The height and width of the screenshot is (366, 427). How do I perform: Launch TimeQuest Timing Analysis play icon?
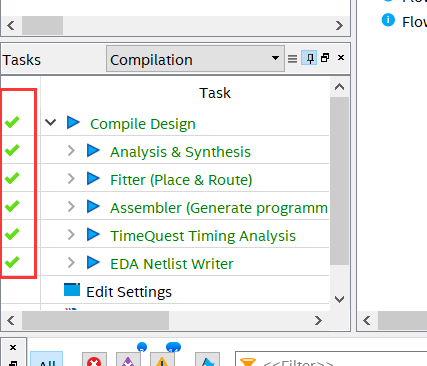93,234
